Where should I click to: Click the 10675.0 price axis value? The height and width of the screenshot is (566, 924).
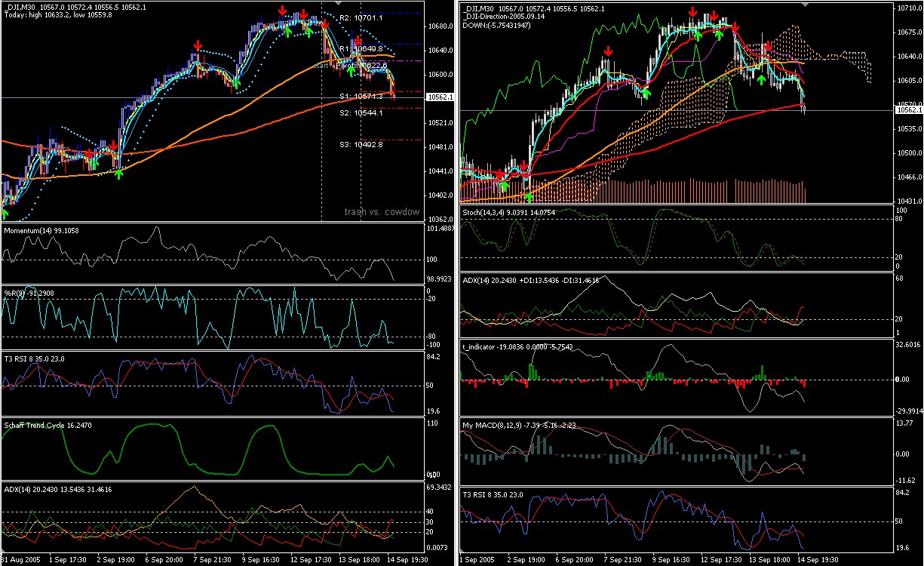point(908,32)
